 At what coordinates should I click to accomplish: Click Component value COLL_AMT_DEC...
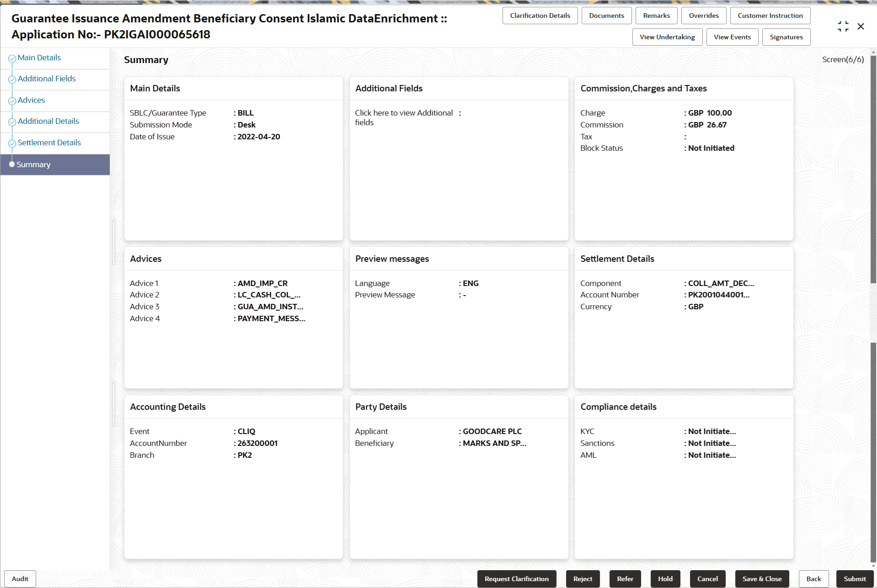tap(721, 283)
